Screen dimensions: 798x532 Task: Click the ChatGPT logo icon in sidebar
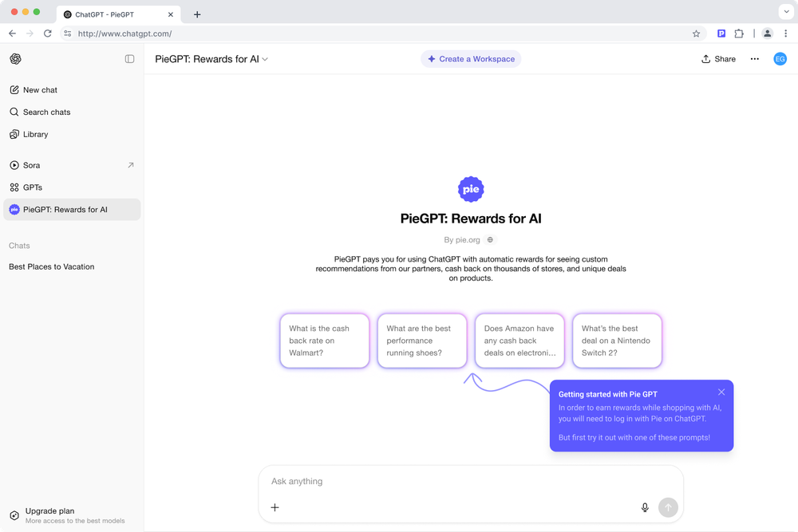(x=15, y=59)
